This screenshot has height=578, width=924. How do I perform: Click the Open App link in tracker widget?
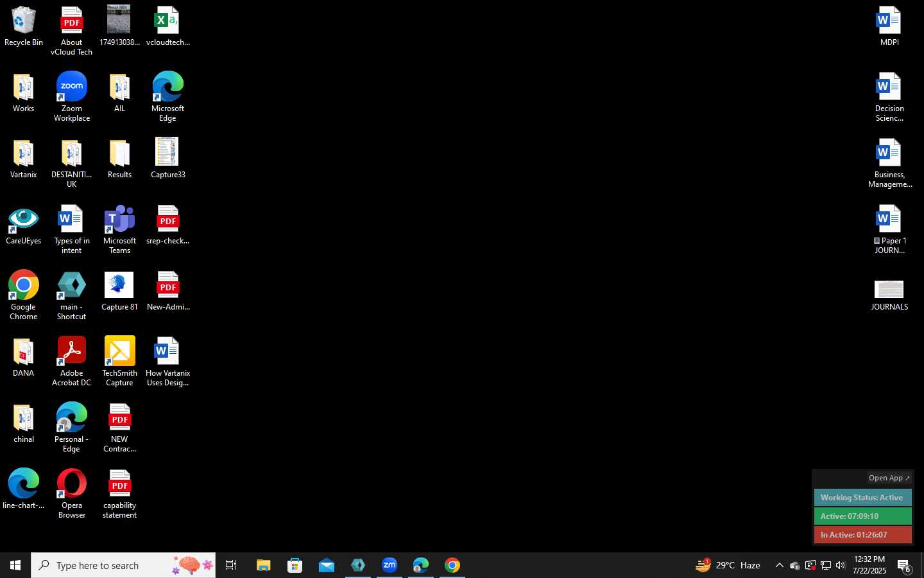pyautogui.click(x=889, y=478)
